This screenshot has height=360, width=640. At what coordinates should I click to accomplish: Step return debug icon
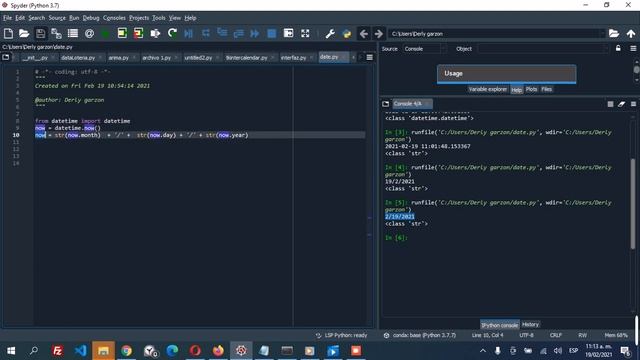[238, 33]
